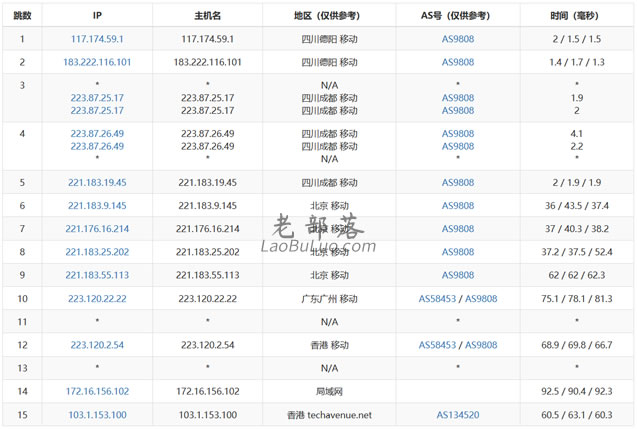This screenshot has width=637, height=429.
Task: Click AS58453 link in hop 10 row
Action: pos(437,299)
